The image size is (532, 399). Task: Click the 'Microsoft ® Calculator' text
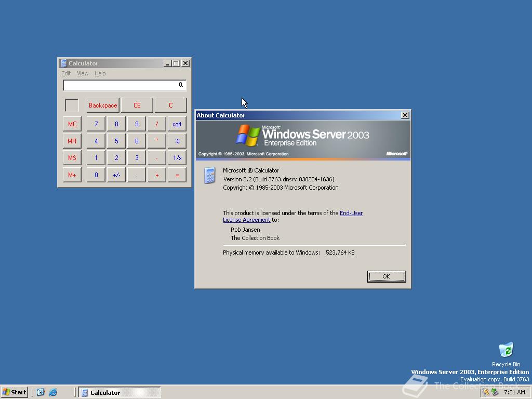click(x=251, y=170)
